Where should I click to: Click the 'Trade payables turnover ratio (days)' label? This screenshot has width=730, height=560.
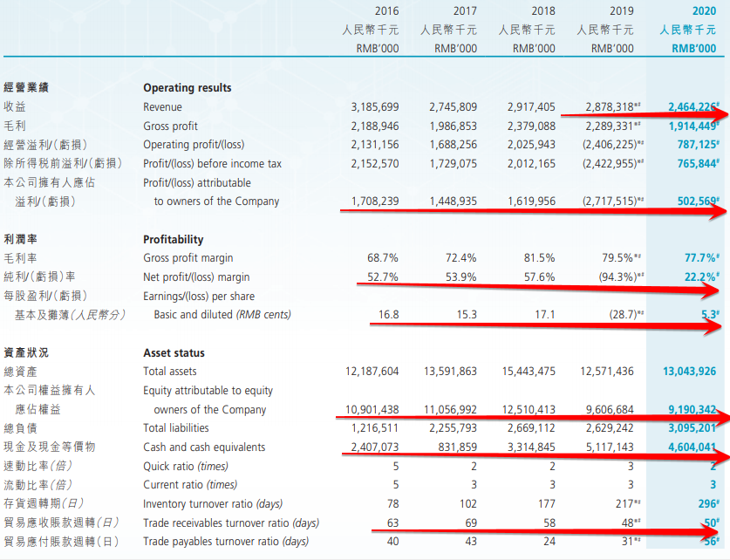pyautogui.click(x=225, y=542)
